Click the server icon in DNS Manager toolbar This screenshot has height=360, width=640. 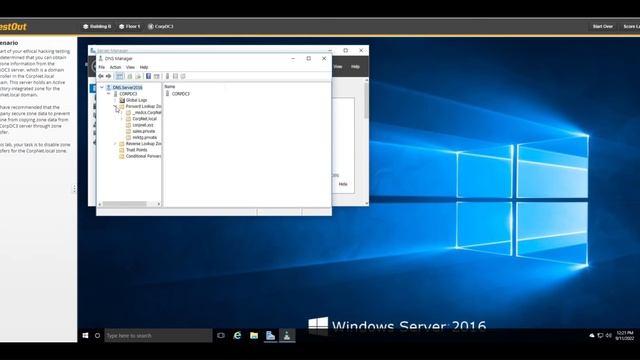pyautogui.click(x=167, y=76)
